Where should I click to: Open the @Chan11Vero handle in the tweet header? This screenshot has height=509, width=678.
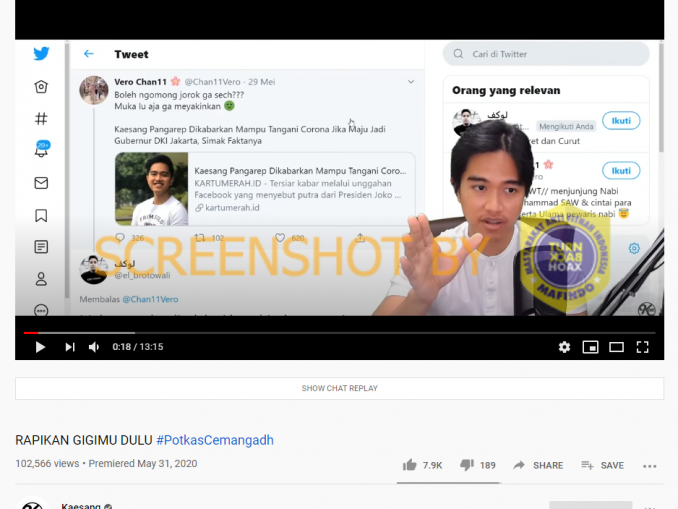click(x=212, y=82)
